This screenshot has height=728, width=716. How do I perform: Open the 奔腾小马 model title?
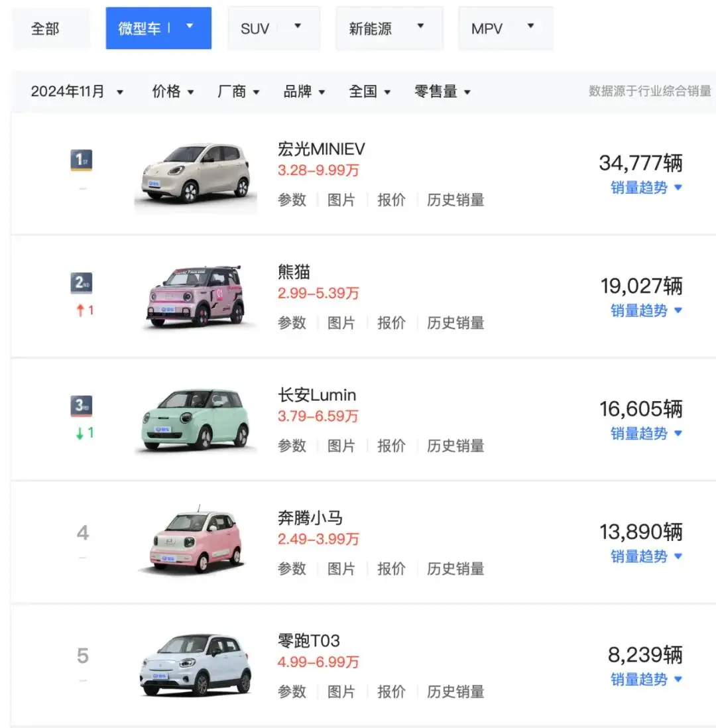(310, 518)
